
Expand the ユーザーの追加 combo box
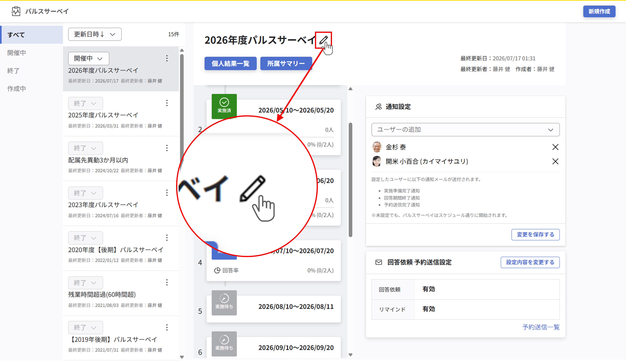[x=465, y=129]
